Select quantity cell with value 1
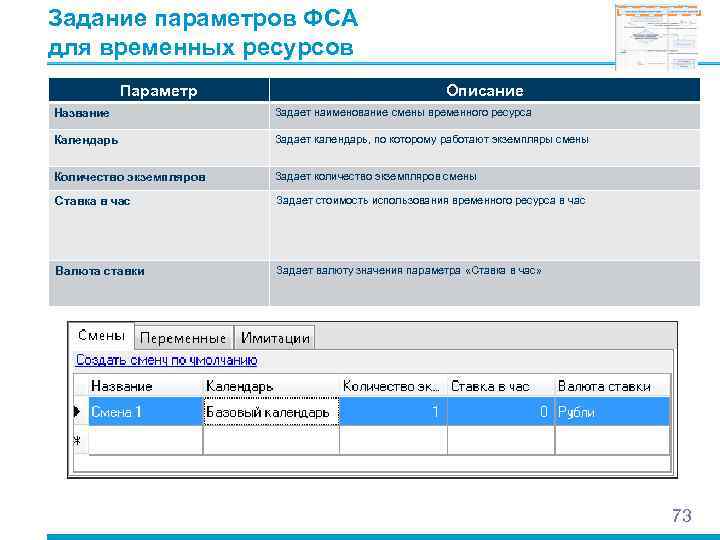Viewport: 720px width, 540px height. [393, 411]
